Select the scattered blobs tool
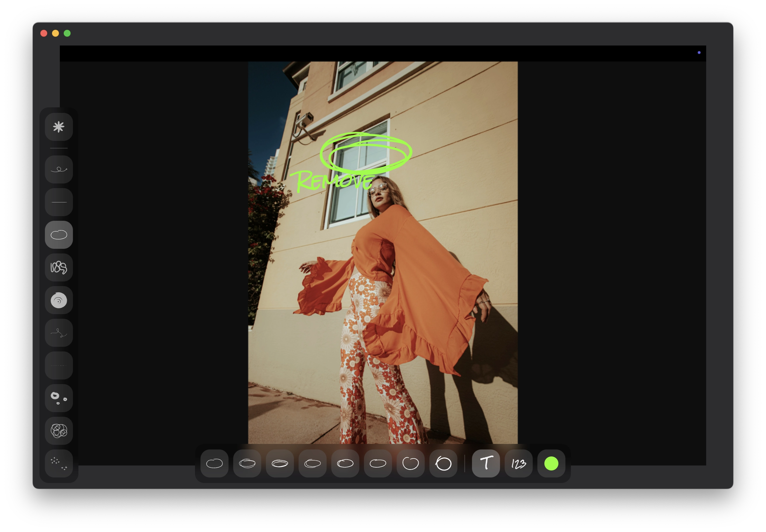 (59, 398)
